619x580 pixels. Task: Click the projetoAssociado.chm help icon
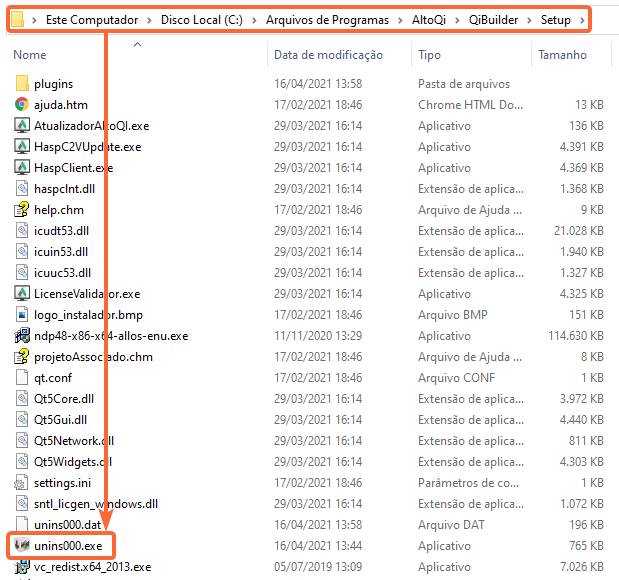tap(22, 357)
